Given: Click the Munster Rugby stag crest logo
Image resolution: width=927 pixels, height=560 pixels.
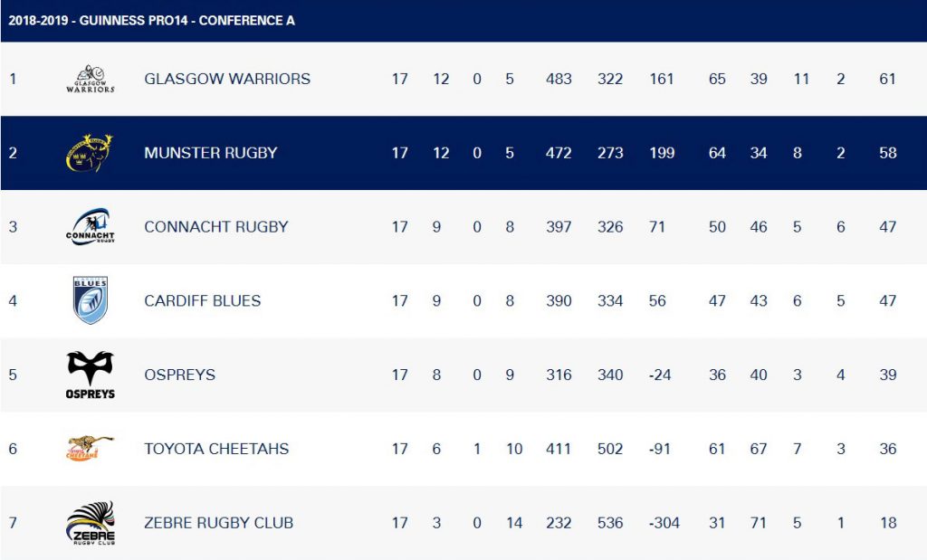Looking at the screenshot, I should click(x=90, y=153).
